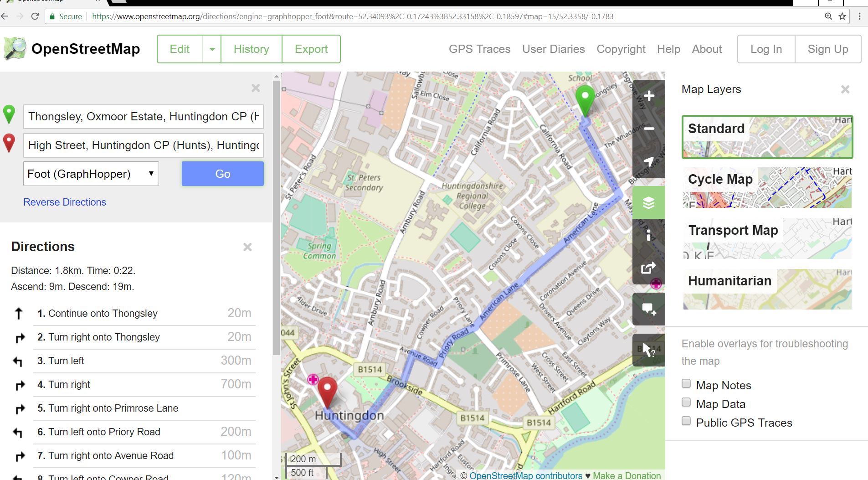Click Make a Donation link
Image resolution: width=868 pixels, height=480 pixels.
pyautogui.click(x=627, y=475)
